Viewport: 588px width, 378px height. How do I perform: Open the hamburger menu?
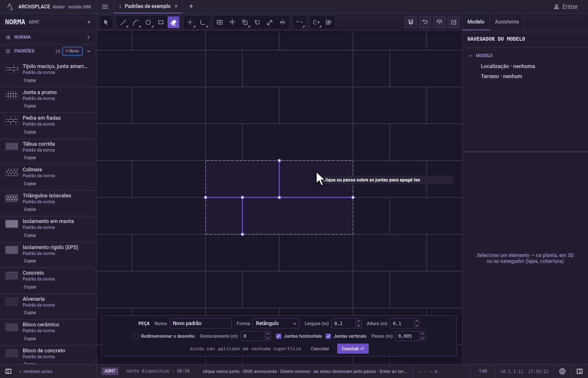click(105, 7)
